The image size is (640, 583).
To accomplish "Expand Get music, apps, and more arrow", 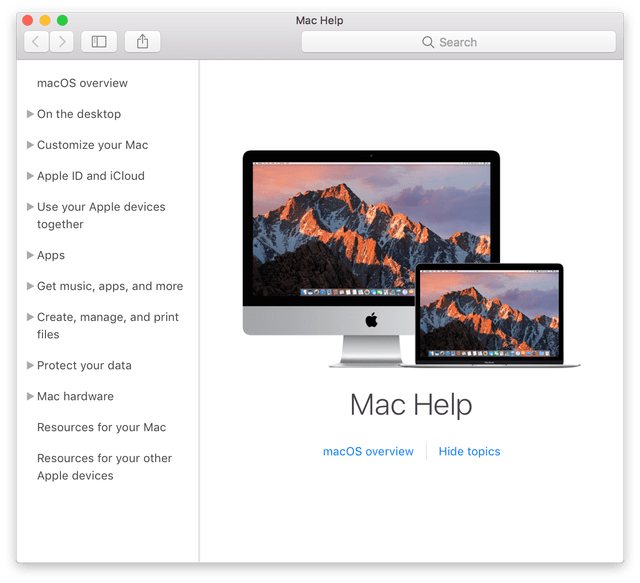I will click(30, 286).
